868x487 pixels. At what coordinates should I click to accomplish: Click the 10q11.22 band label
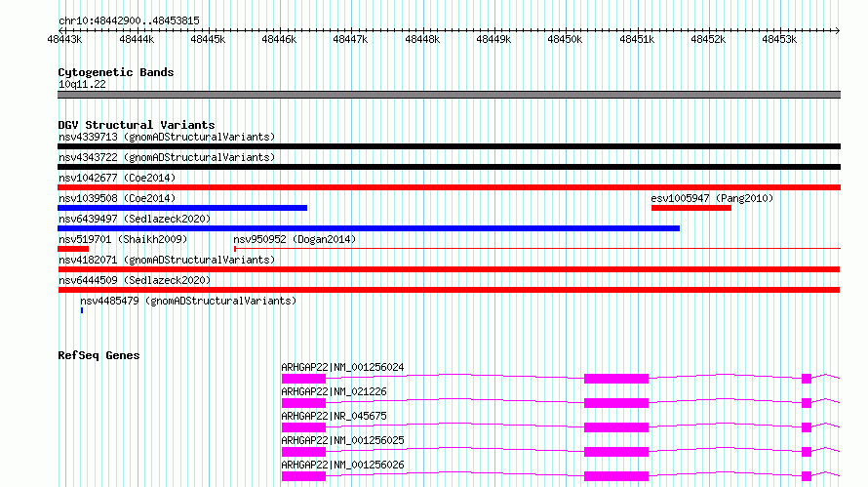[82, 84]
